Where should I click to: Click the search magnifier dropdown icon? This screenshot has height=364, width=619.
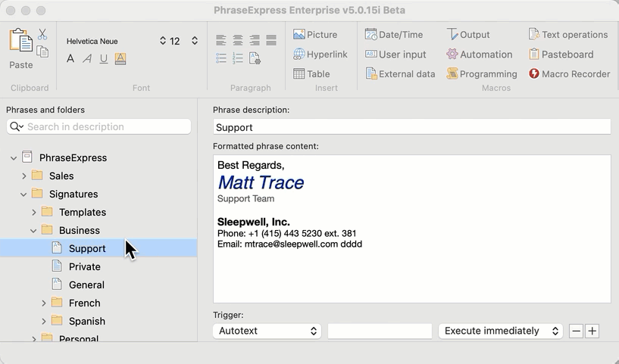(17, 126)
